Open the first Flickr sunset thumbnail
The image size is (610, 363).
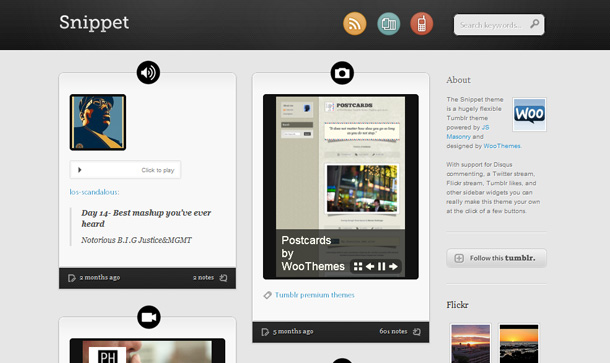pos(470,343)
